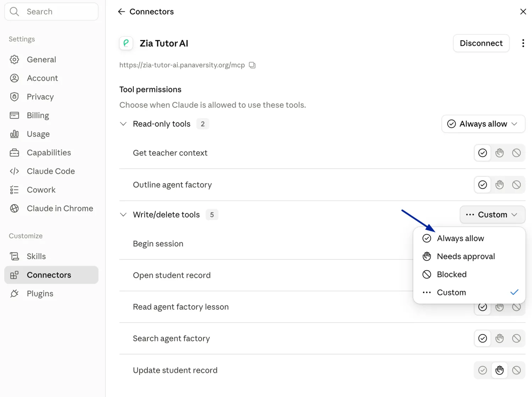Screen dimensions: 532x397
Task: Choose Blocked in the dropdown menu
Action: click(x=469, y=274)
